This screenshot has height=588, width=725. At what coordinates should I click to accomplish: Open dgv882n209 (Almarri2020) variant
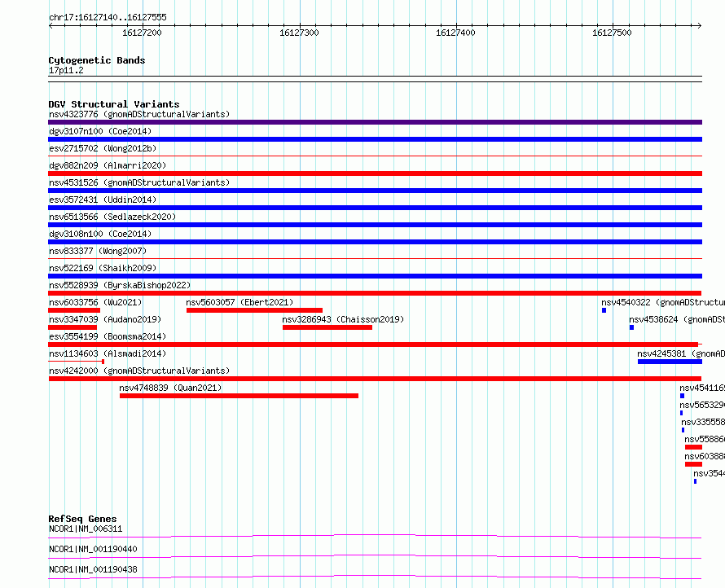click(108, 165)
